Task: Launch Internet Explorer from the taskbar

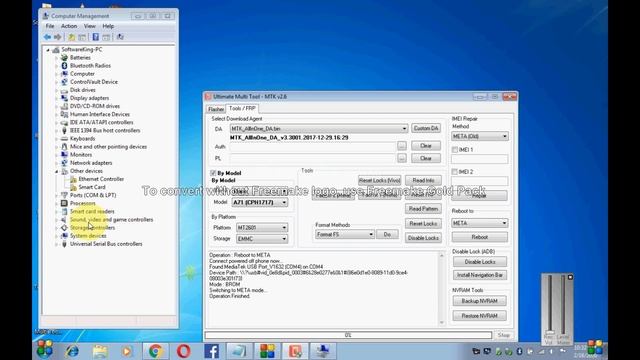Action: 73,351
